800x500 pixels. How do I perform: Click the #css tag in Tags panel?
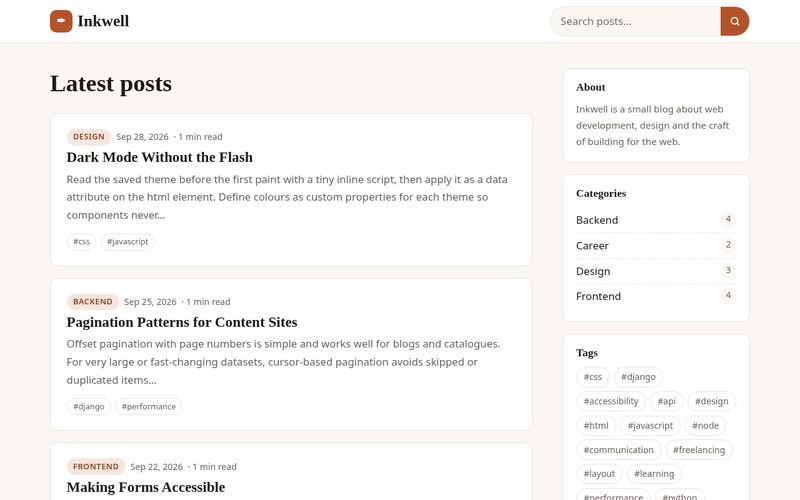593,377
